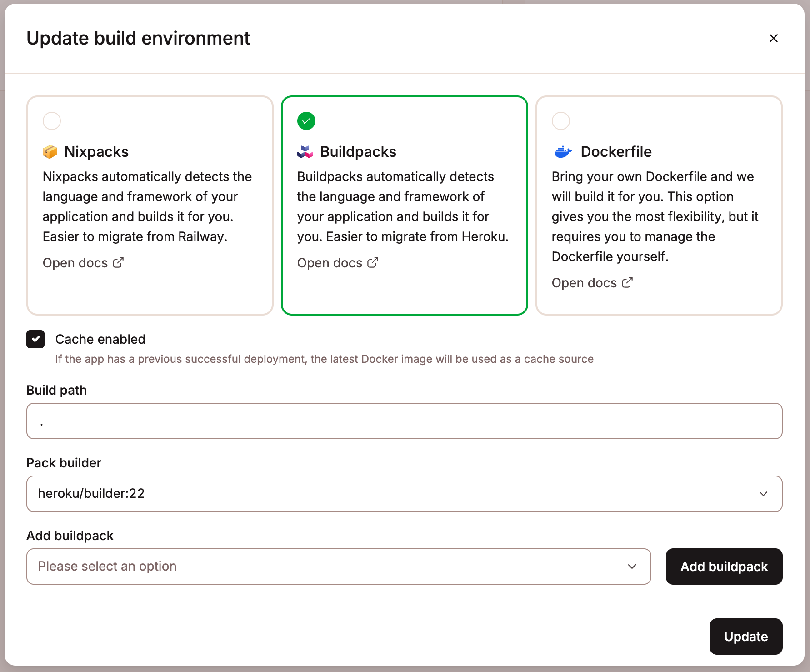Click external link icon in Buildpacks card
This screenshot has height=672, width=810.
pyautogui.click(x=373, y=262)
